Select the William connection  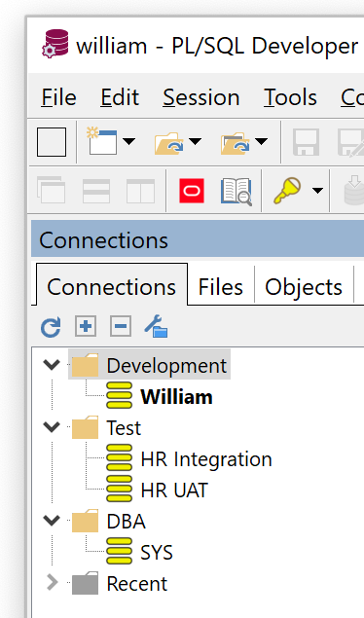(x=176, y=396)
